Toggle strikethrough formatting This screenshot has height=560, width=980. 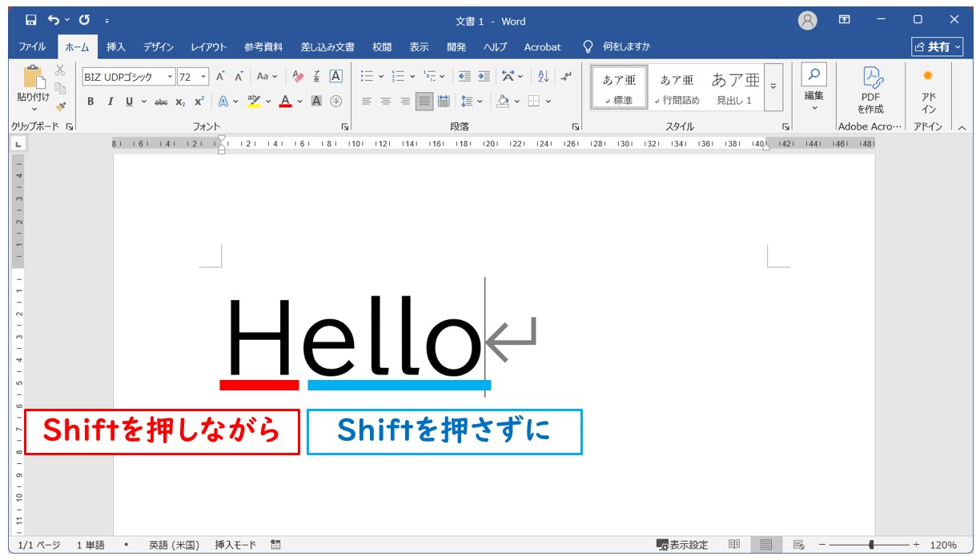click(x=161, y=102)
